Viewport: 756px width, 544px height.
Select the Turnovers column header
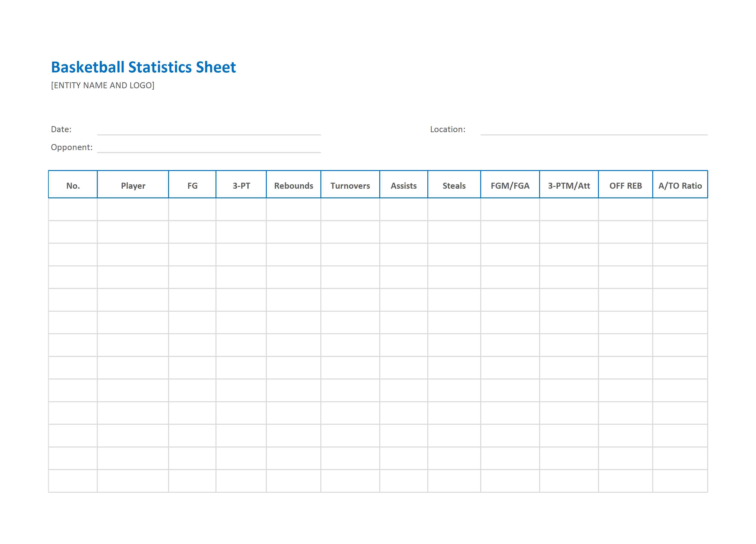click(x=350, y=185)
